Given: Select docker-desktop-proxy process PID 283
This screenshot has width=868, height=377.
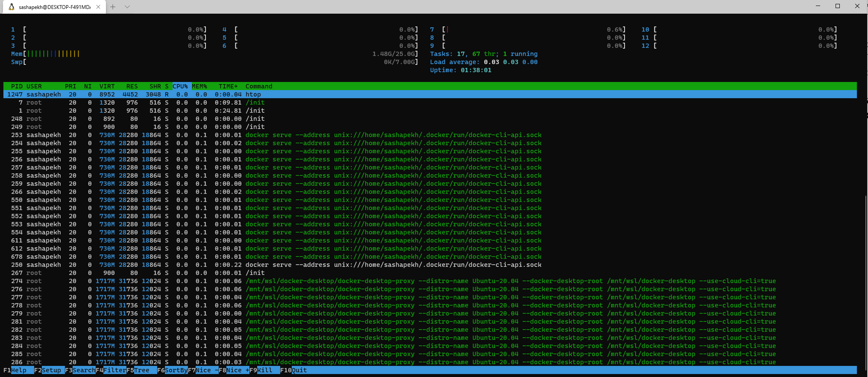Looking at the screenshot, I should 430,338.
